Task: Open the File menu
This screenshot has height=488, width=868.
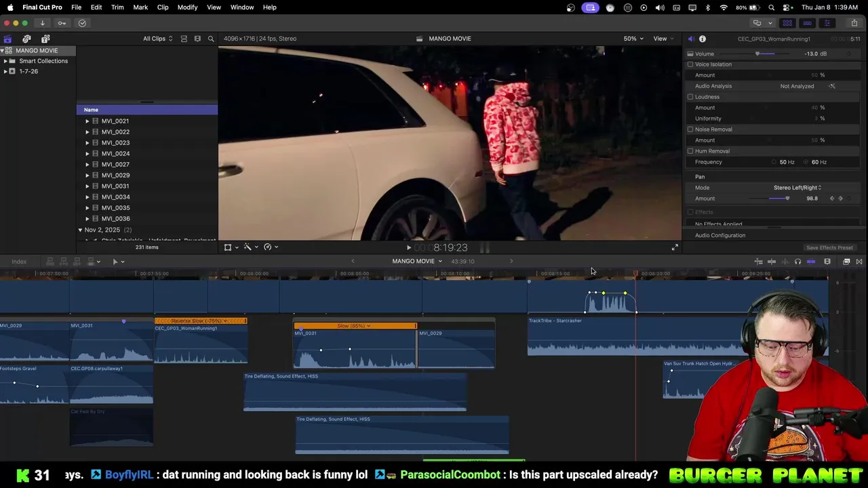Action: (x=77, y=7)
